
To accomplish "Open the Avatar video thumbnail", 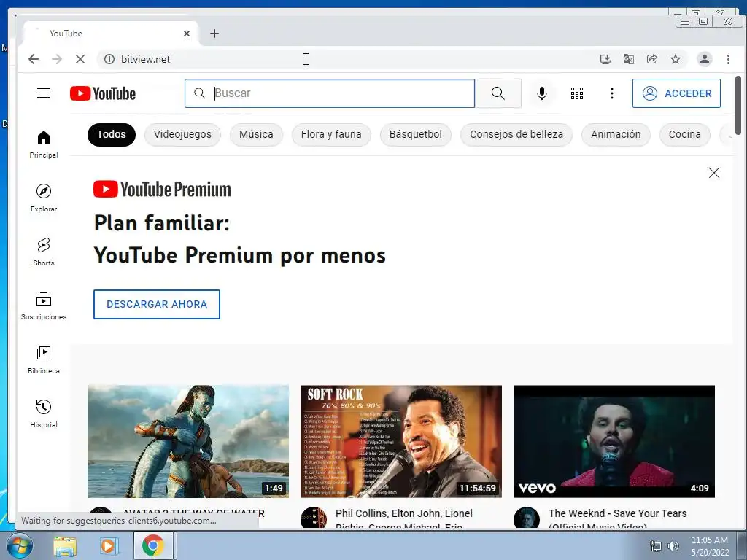I will [188, 441].
